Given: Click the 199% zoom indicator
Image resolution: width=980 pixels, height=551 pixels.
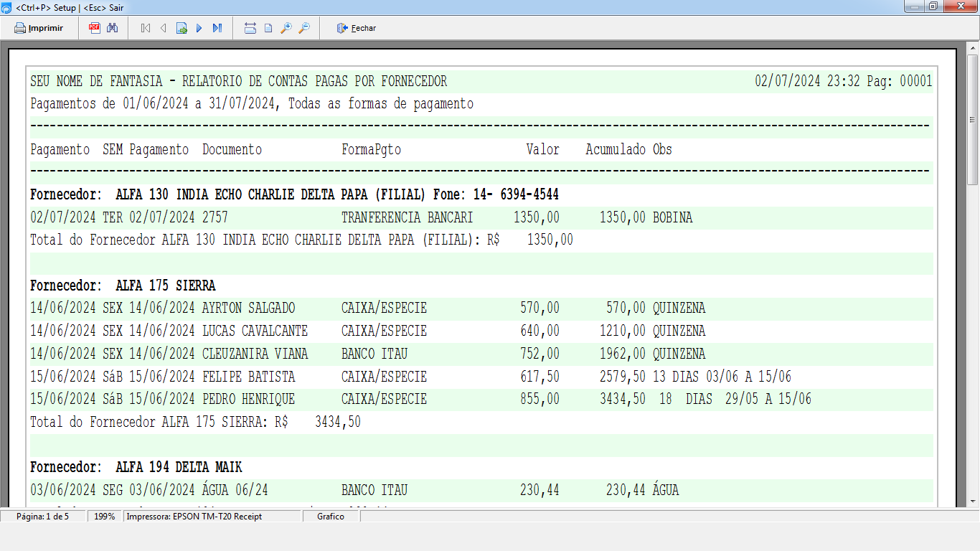Looking at the screenshot, I should pos(105,517).
